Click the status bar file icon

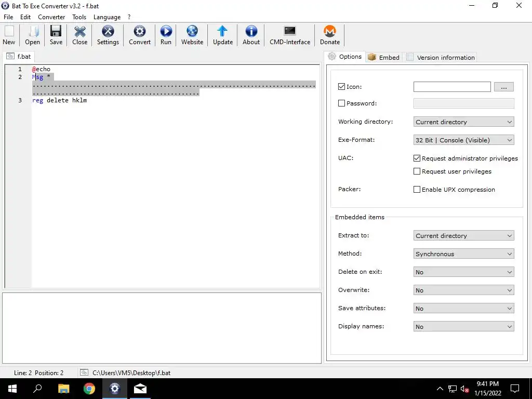[x=84, y=373]
